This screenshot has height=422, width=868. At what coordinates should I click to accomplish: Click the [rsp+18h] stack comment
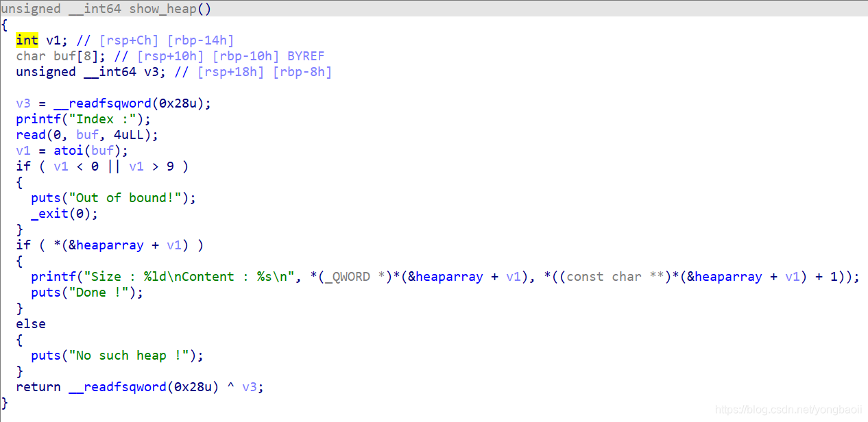230,72
